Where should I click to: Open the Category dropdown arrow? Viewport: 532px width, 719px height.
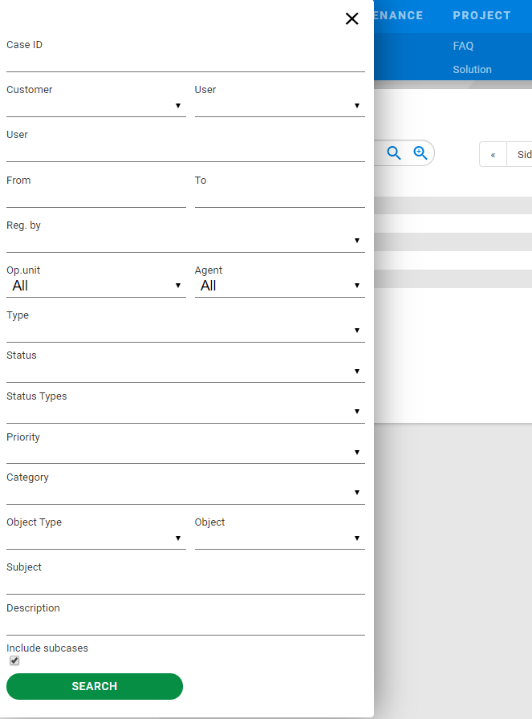[x=357, y=492]
